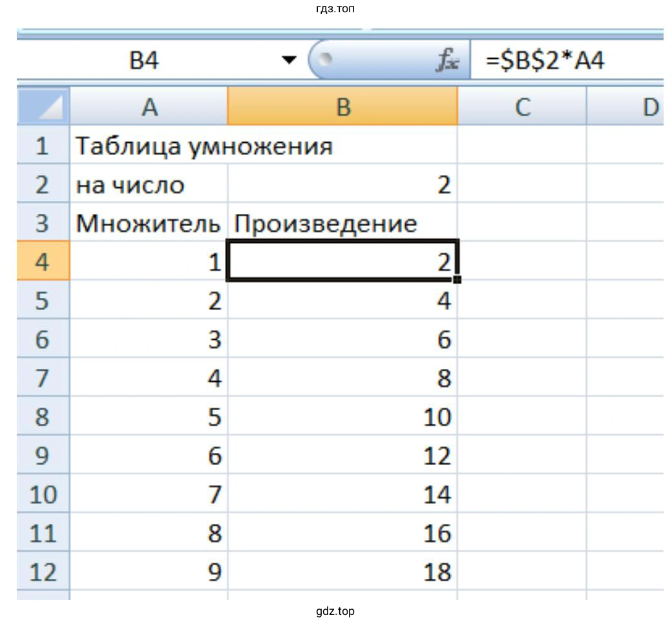Open the Name Box dropdown arrow
The width and height of the screenshot is (672, 624).
[290, 61]
